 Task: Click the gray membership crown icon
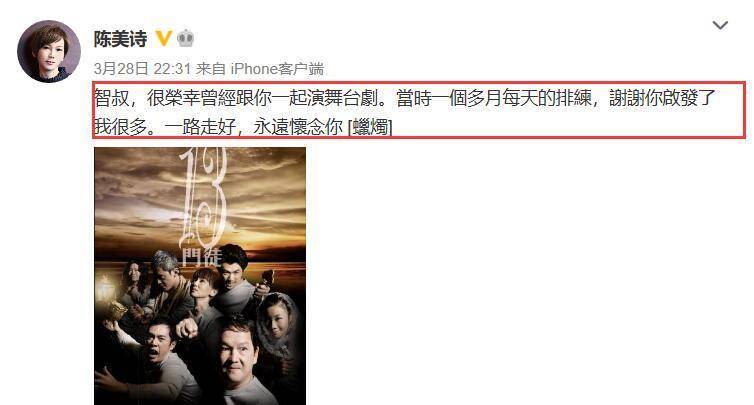[x=186, y=38]
